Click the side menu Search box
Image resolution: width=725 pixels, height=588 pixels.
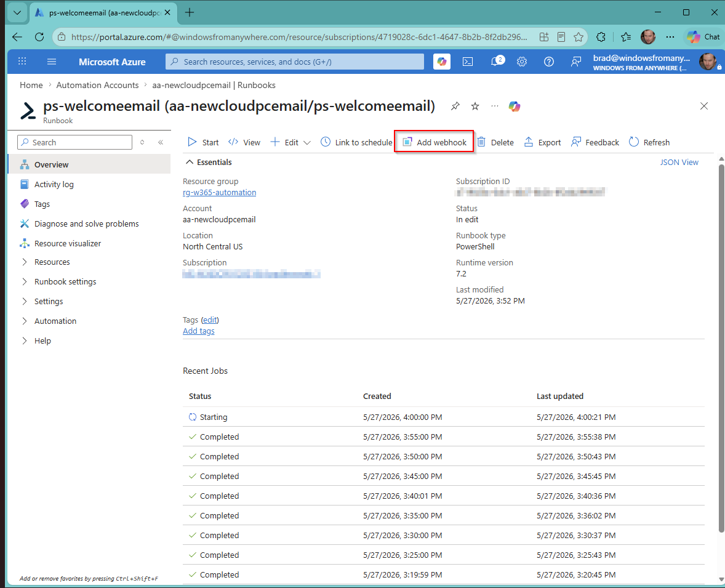coord(75,142)
